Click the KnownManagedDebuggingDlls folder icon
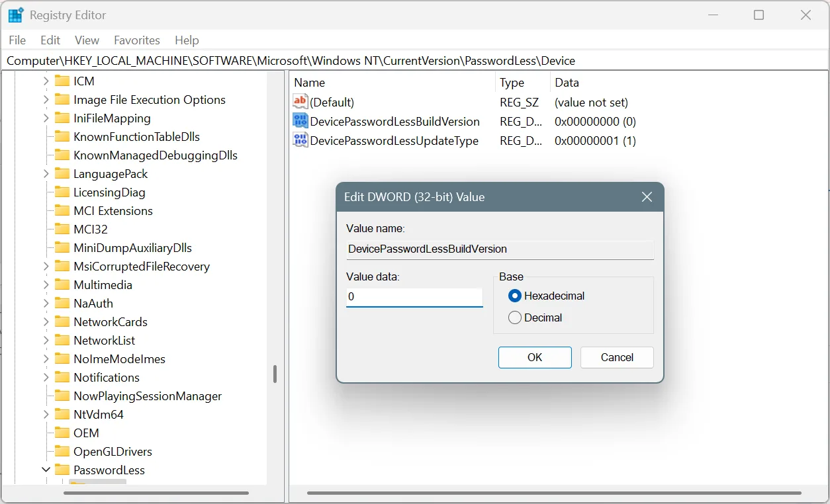Screen dimensions: 830x504 click(62, 155)
